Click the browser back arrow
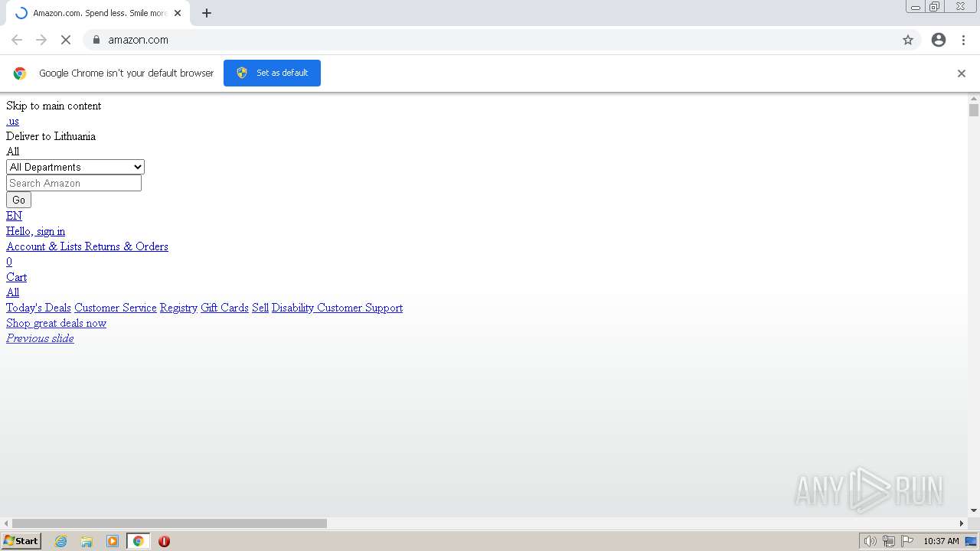The height and width of the screenshot is (551, 980). coord(17,40)
